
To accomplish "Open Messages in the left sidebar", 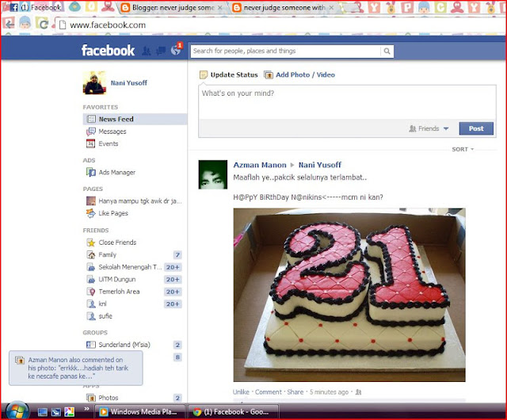I will (x=112, y=132).
